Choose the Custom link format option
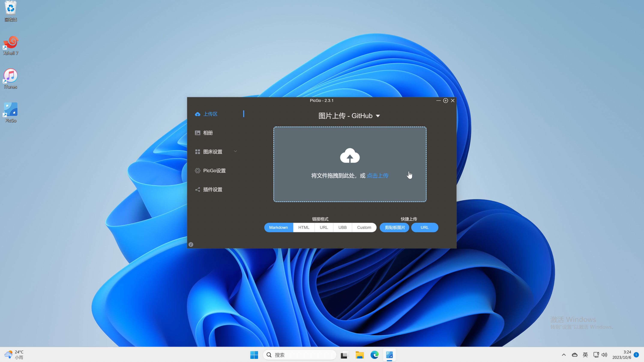Screen dimensions: 644x362 (x=364, y=227)
